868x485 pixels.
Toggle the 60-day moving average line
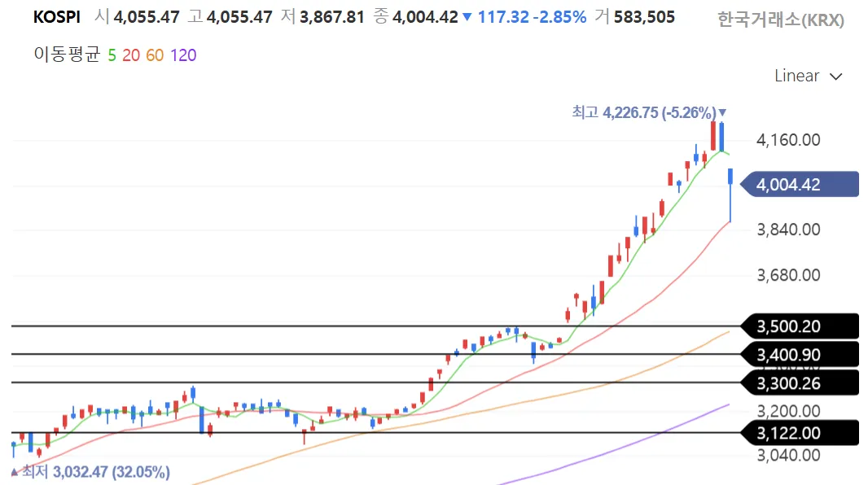pyautogui.click(x=155, y=55)
